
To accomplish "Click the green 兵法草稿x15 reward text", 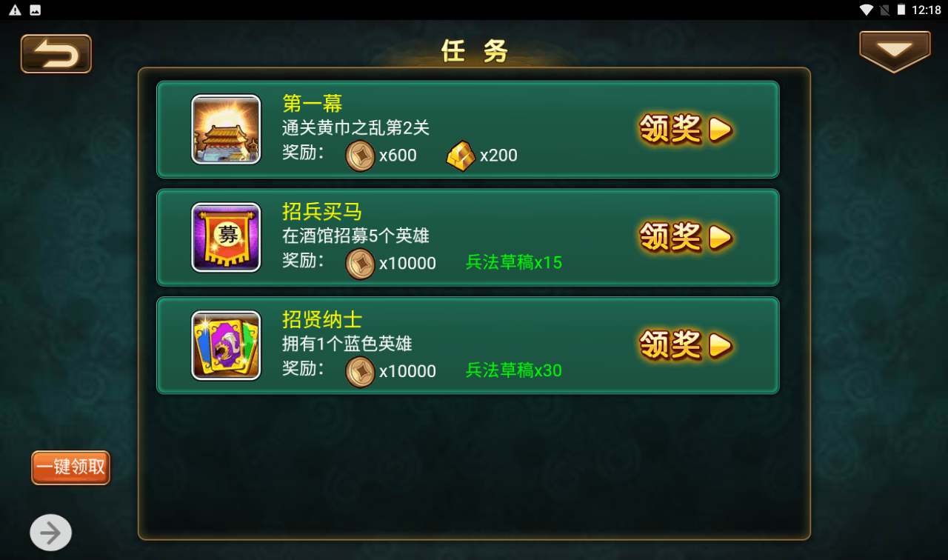I will point(514,262).
